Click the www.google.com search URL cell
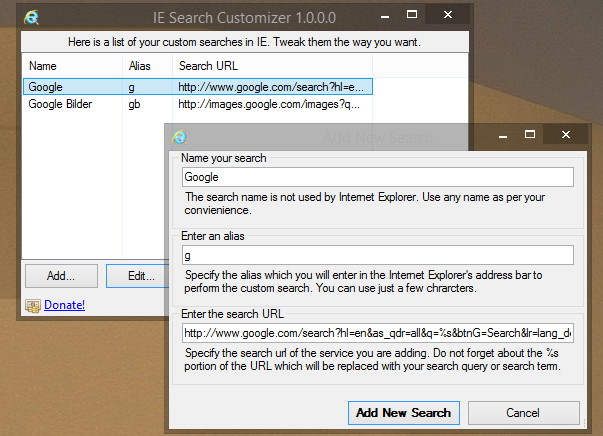This screenshot has height=436, width=603. pyautogui.click(x=271, y=87)
